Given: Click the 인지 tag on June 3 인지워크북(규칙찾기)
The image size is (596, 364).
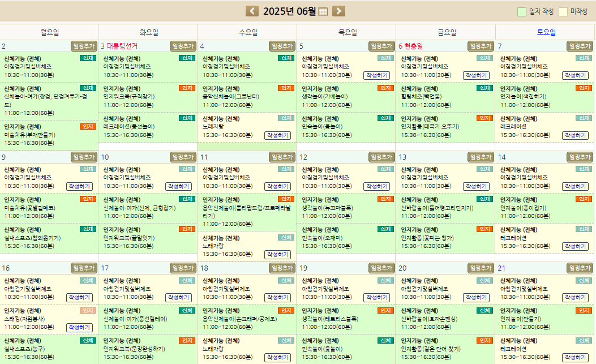Looking at the screenshot, I should 187,88.
